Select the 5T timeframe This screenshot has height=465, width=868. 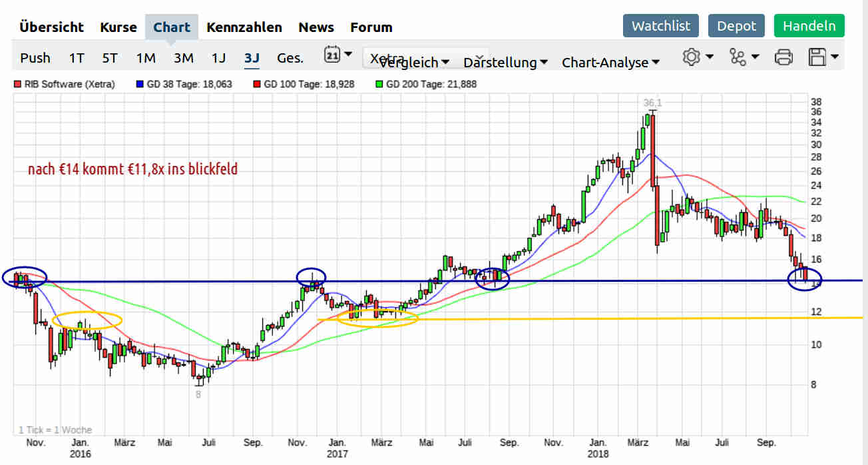point(110,58)
